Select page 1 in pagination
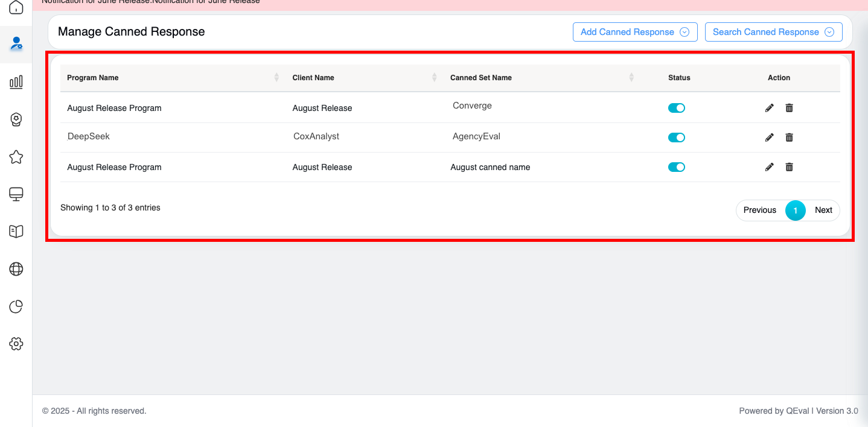The height and width of the screenshot is (427, 868). [796, 210]
